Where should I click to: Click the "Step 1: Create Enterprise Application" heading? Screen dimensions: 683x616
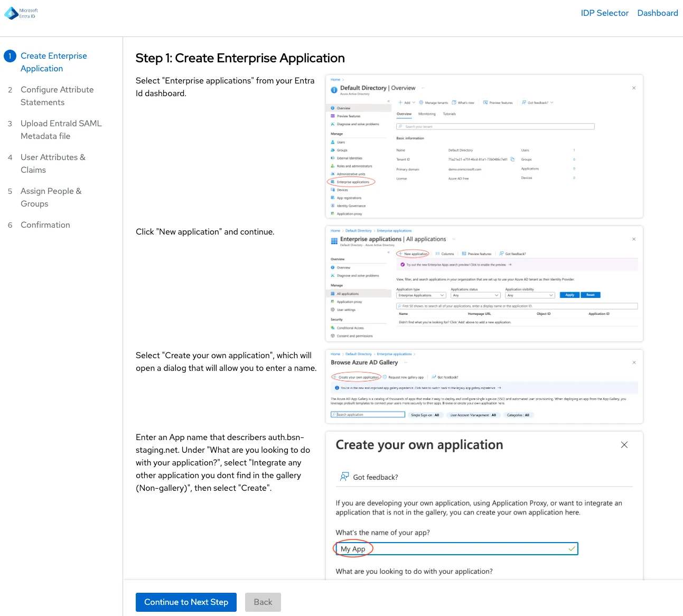tap(240, 58)
